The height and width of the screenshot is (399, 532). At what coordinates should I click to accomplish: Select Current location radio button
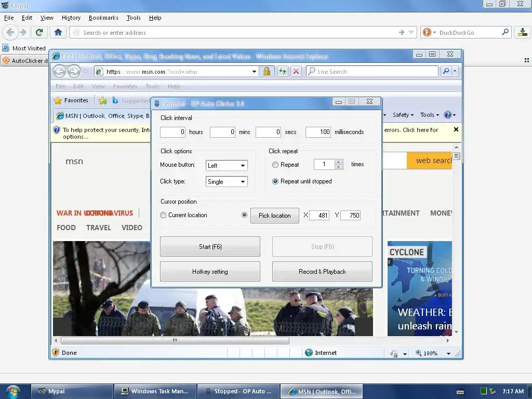point(163,215)
